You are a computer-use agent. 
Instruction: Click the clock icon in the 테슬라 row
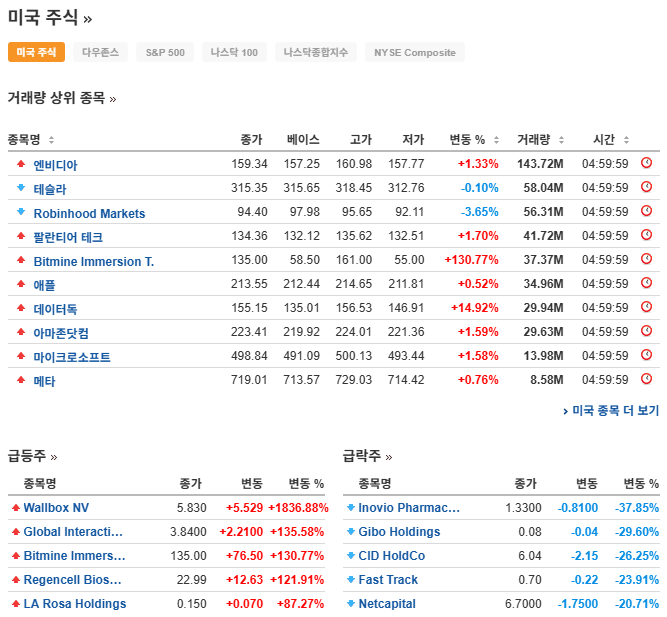click(646, 187)
